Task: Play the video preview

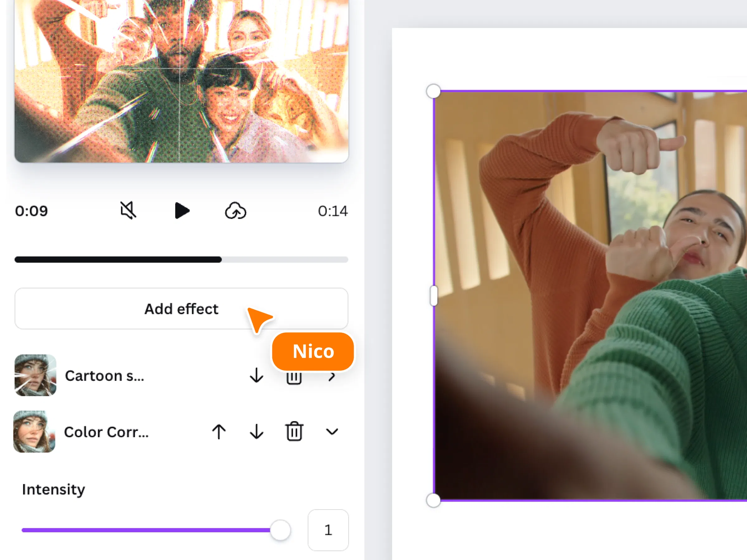Action: point(182,211)
